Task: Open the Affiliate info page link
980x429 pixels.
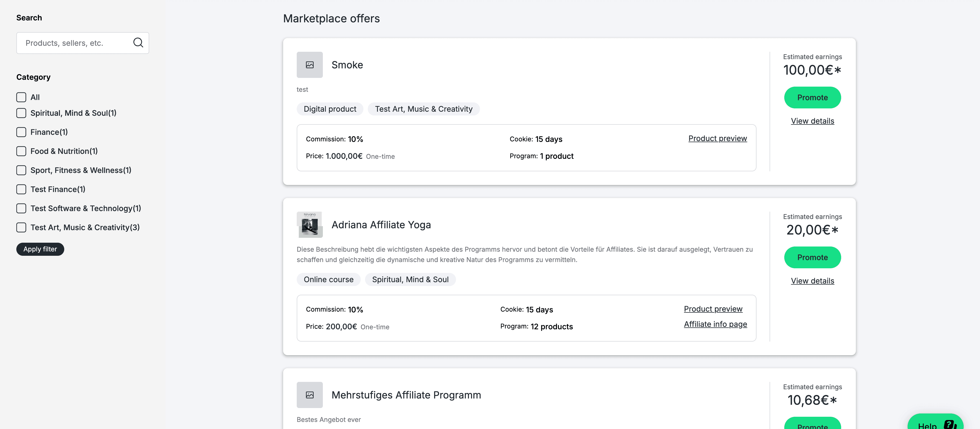Action: [715, 324]
